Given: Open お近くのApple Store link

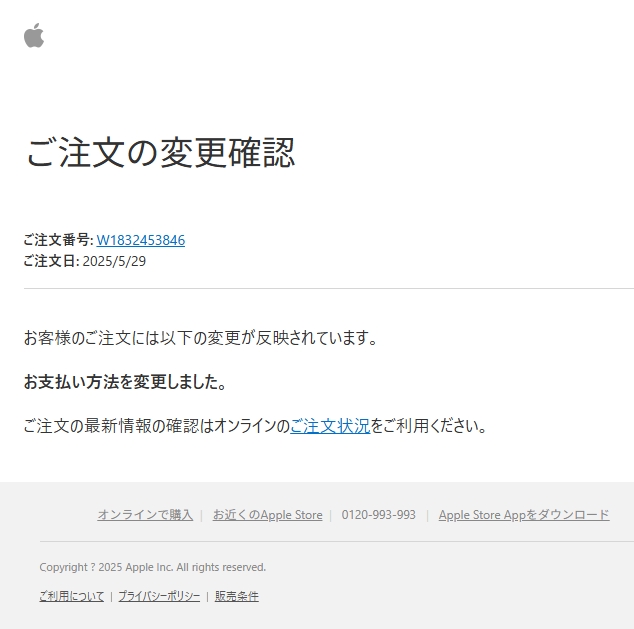Looking at the screenshot, I should (x=268, y=515).
